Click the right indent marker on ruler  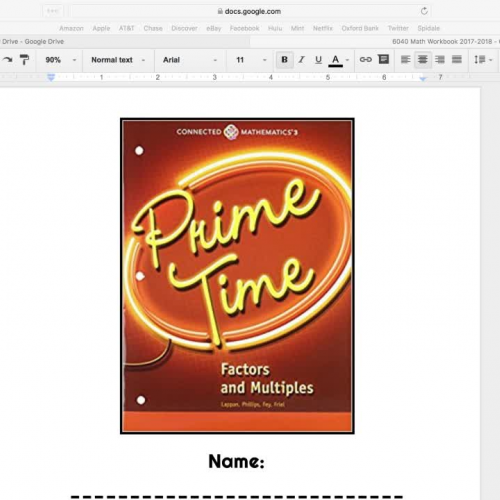423,79
